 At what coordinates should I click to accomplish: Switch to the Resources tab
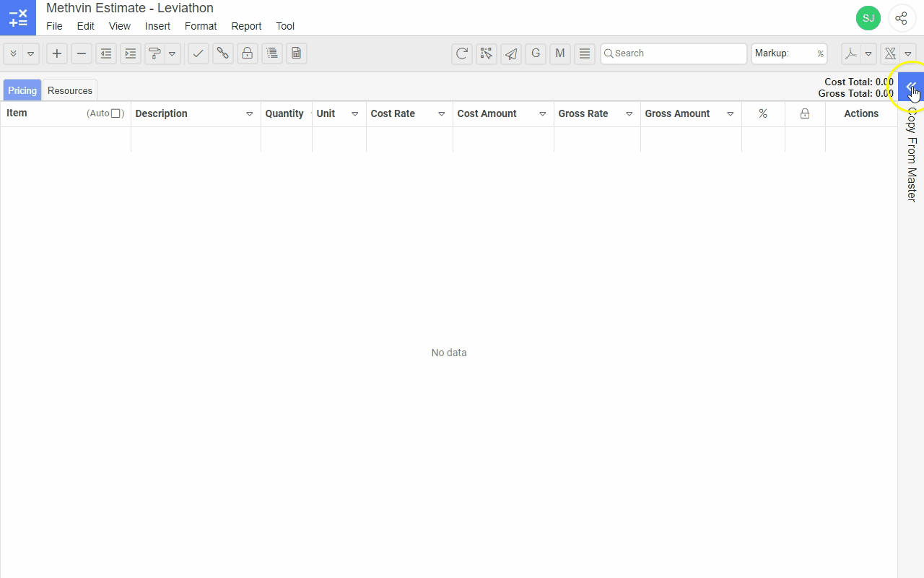click(70, 90)
